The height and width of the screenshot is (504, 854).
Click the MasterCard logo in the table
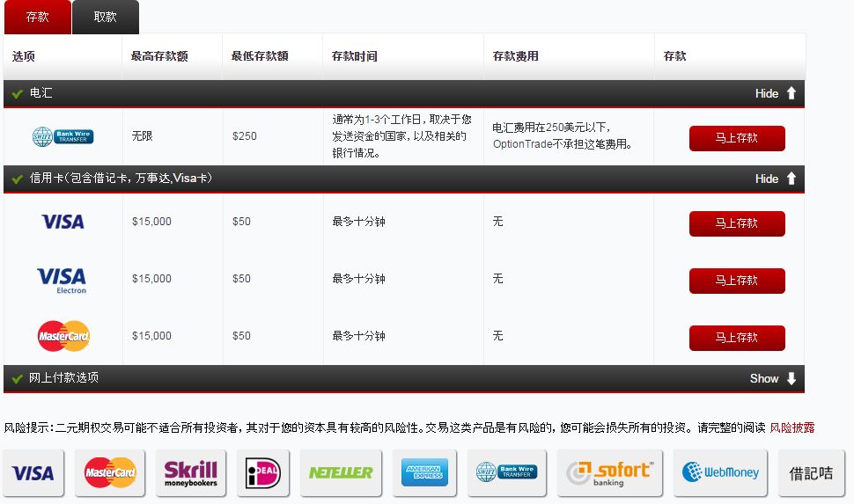coord(63,336)
